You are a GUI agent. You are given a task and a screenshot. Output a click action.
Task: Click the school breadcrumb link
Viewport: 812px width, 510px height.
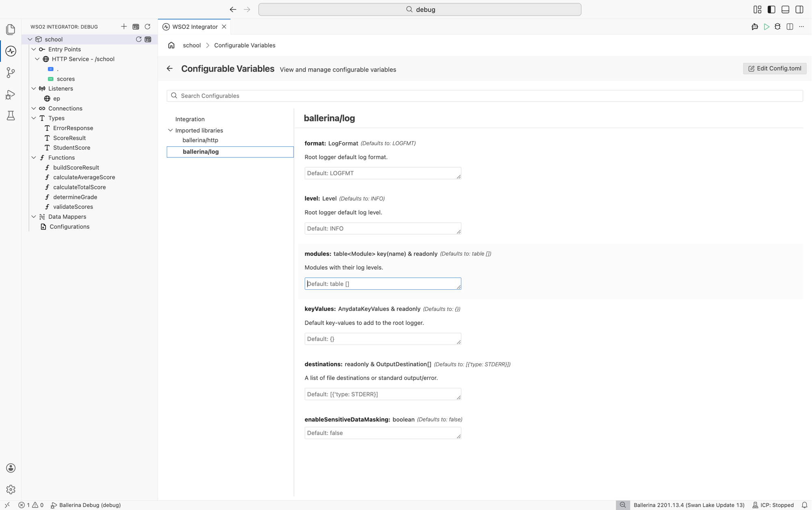(x=192, y=45)
